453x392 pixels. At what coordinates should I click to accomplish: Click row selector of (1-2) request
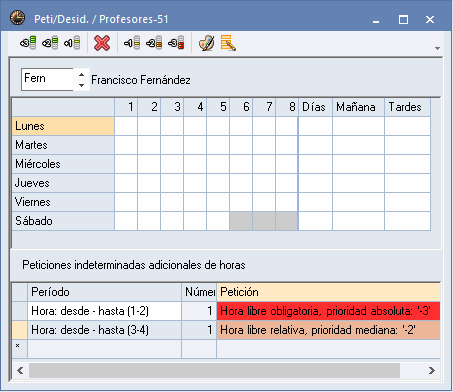20,311
